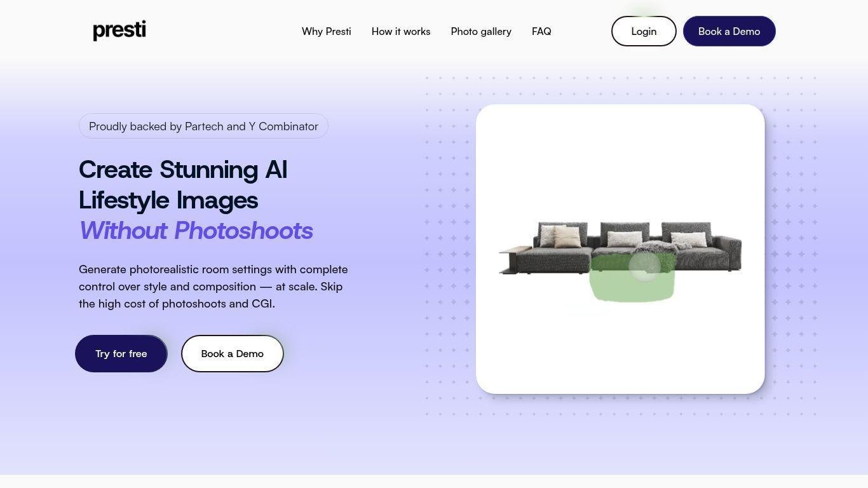The width and height of the screenshot is (868, 488).
Task: Start with the Try for free button
Action: 121,354
